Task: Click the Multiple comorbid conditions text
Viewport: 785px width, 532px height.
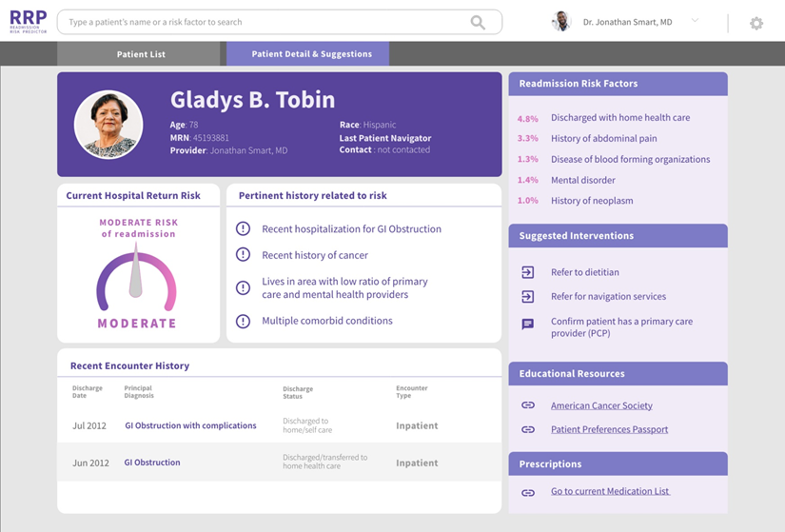Action: (327, 321)
